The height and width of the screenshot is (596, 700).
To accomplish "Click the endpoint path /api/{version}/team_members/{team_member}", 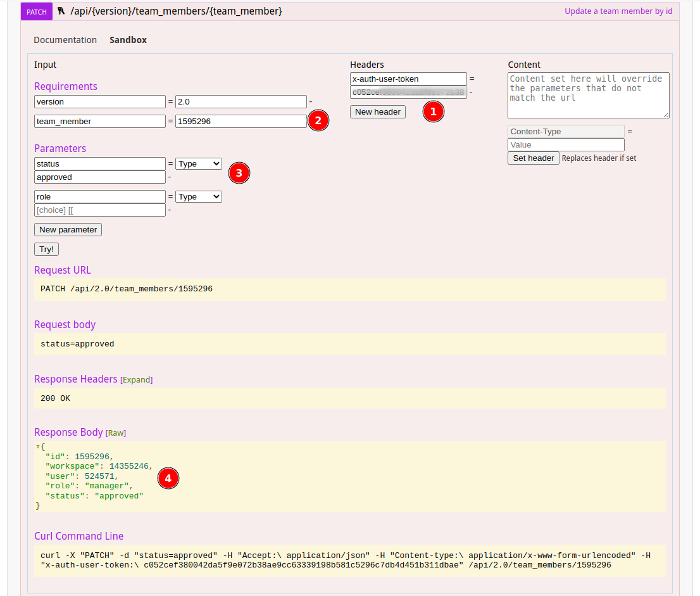I will pyautogui.click(x=177, y=11).
